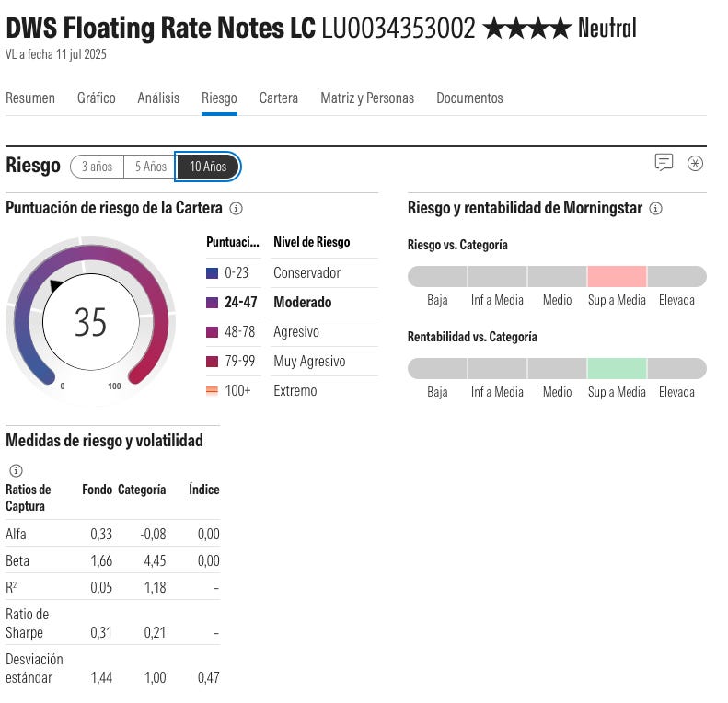Screen dimensions: 728x703
Task: Click the risk gauge score 35
Action: click(x=90, y=322)
